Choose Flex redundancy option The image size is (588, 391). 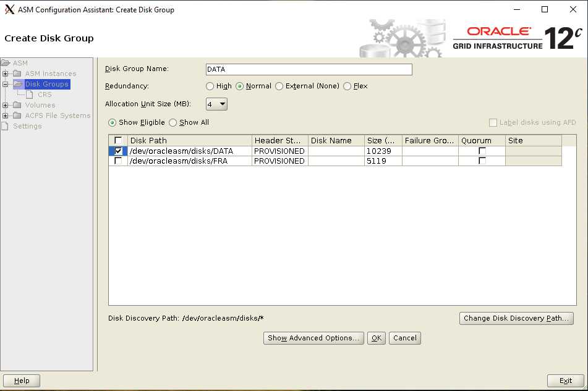pos(347,86)
